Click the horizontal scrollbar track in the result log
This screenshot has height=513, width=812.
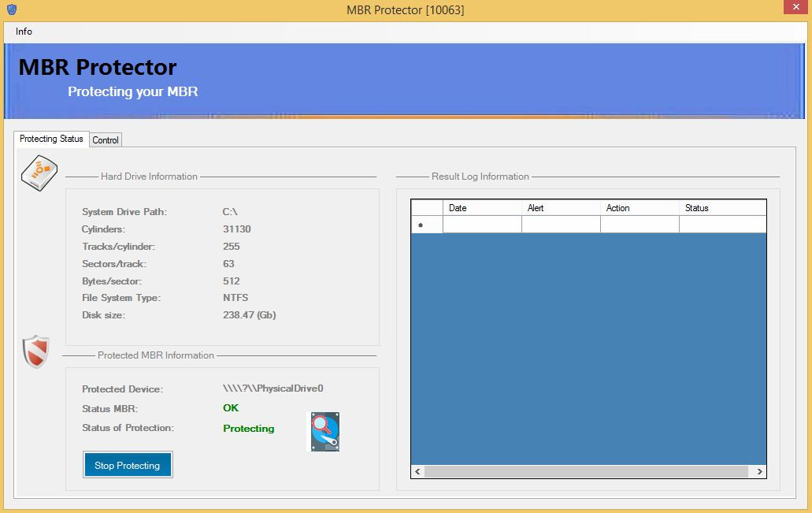click(x=586, y=471)
